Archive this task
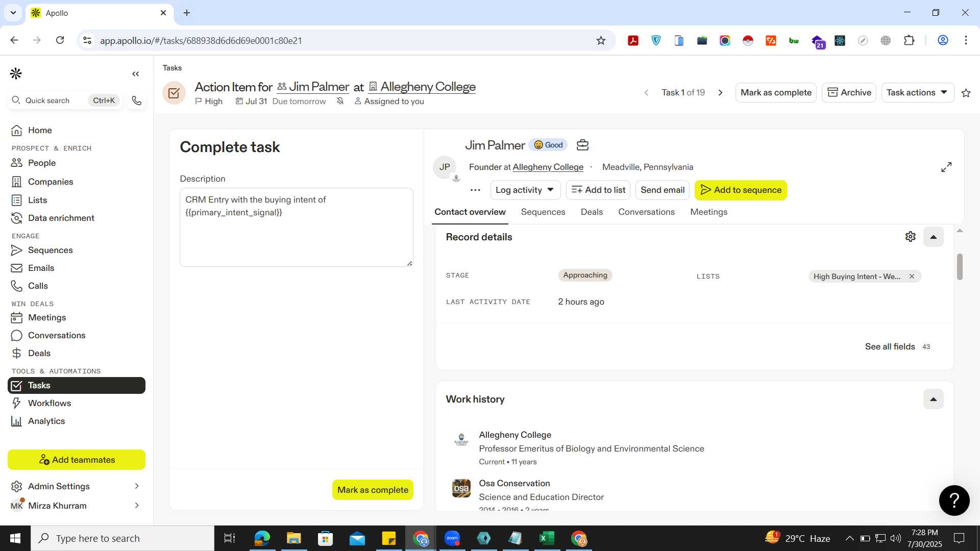 [849, 92]
